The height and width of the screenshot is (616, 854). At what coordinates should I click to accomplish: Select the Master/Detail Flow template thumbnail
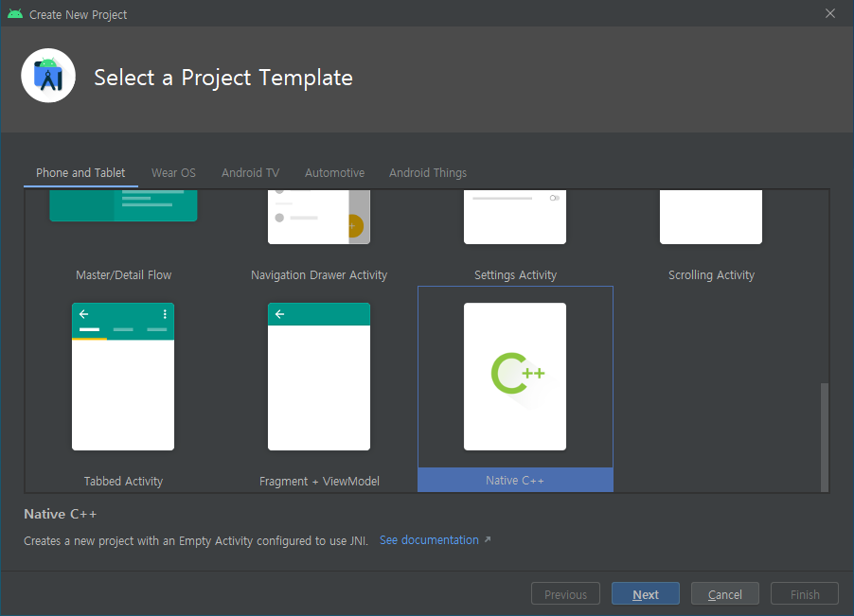(x=123, y=205)
